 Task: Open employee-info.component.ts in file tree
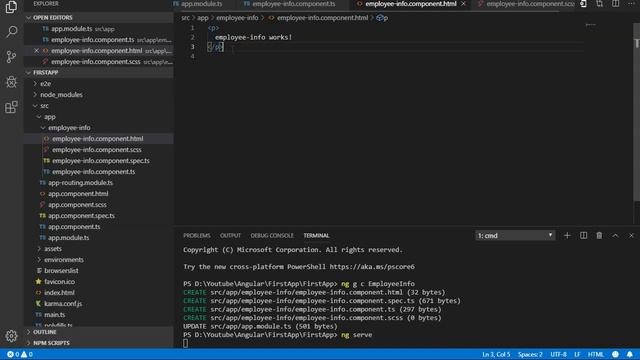[x=99, y=171]
